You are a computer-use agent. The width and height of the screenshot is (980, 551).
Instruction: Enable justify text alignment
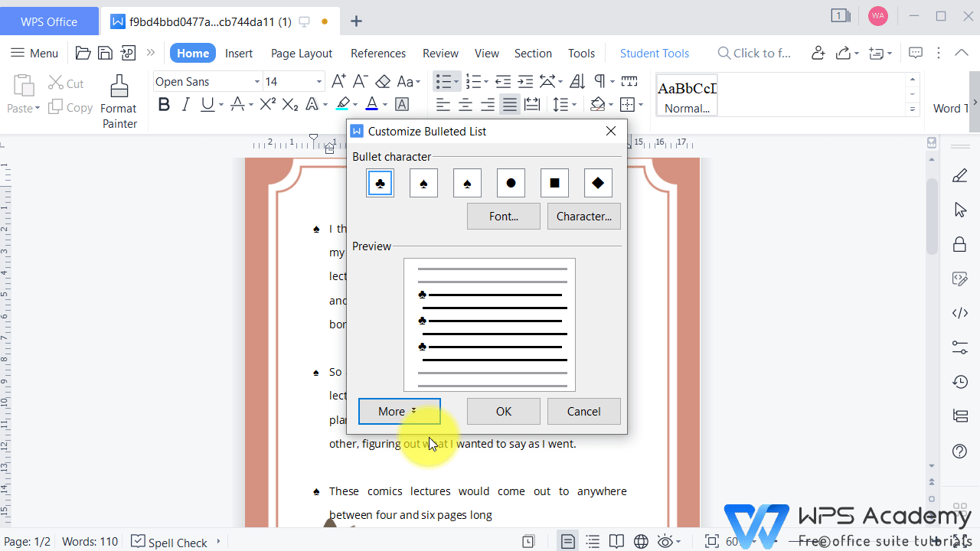click(x=509, y=105)
